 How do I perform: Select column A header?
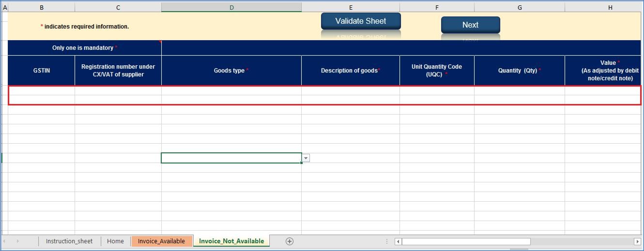5,7
